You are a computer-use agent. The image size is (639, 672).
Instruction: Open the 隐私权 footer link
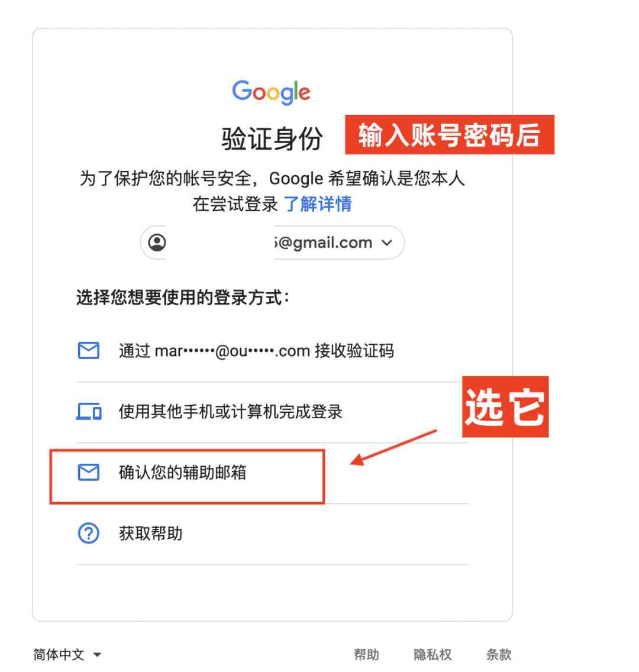tap(433, 654)
